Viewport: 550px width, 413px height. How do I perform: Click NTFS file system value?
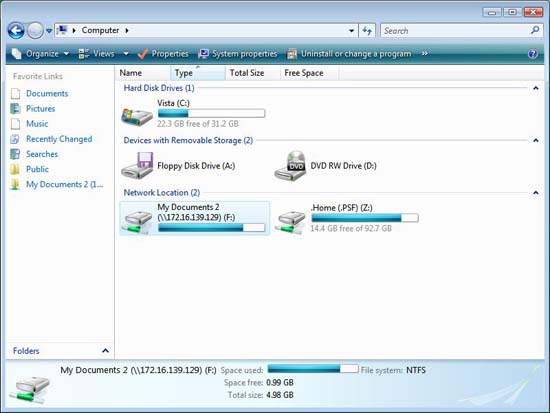[x=416, y=370]
